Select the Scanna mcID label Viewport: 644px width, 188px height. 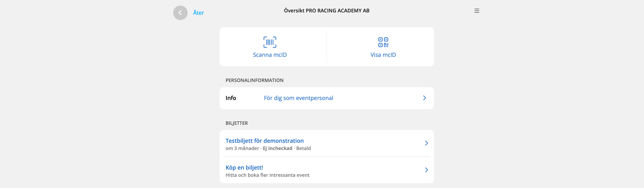point(270,55)
